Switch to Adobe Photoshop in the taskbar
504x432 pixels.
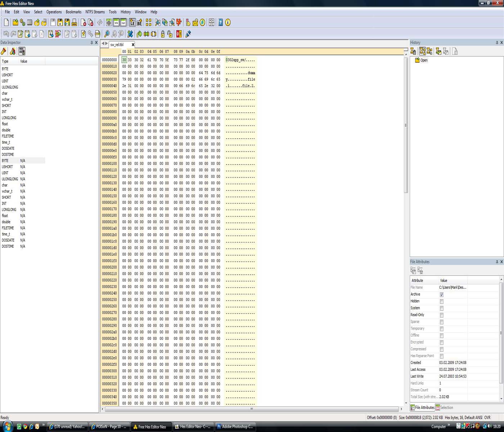click(x=235, y=427)
